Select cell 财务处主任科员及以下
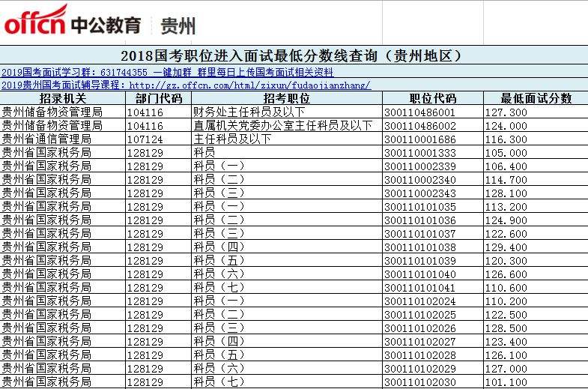 click(x=287, y=112)
